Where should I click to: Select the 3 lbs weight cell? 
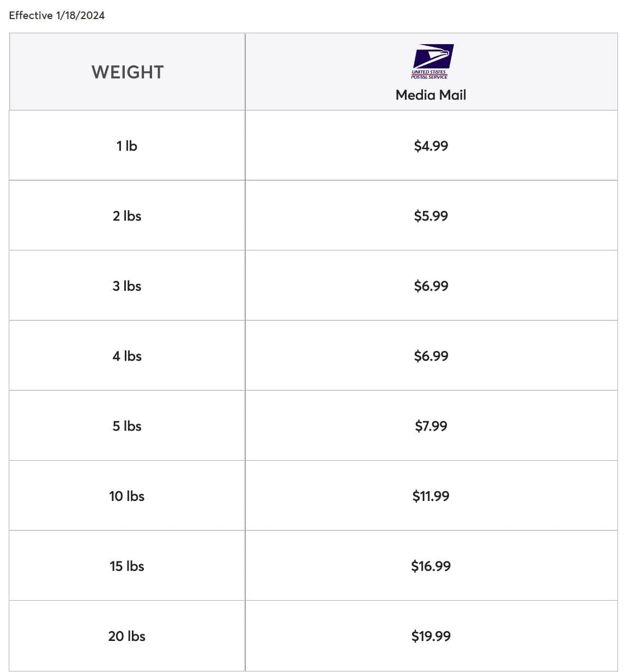point(127,286)
